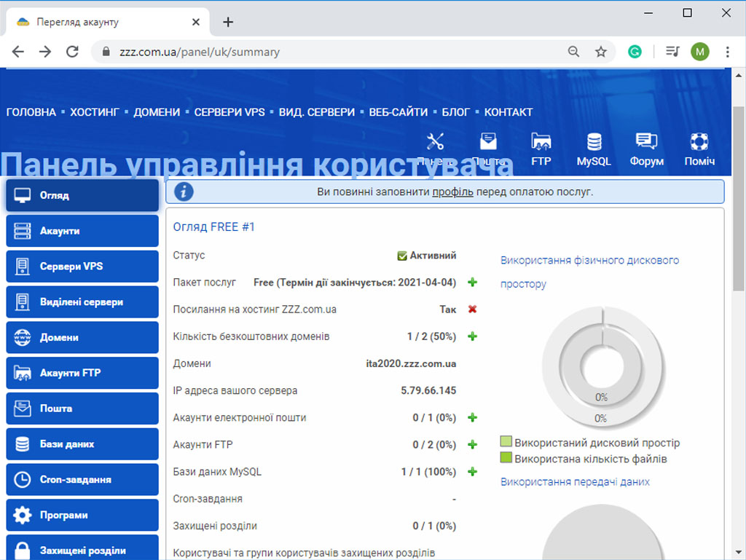Screen dimensions: 746x560
Task: Open Виділені сервери in the sidebar
Action: click(x=82, y=302)
